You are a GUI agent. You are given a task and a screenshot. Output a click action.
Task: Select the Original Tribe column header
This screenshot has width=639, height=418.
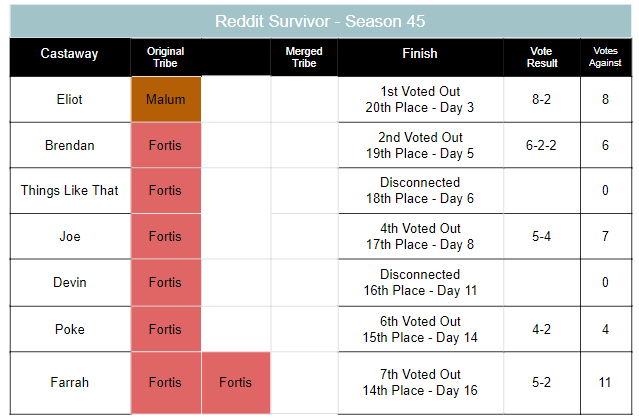pos(165,57)
